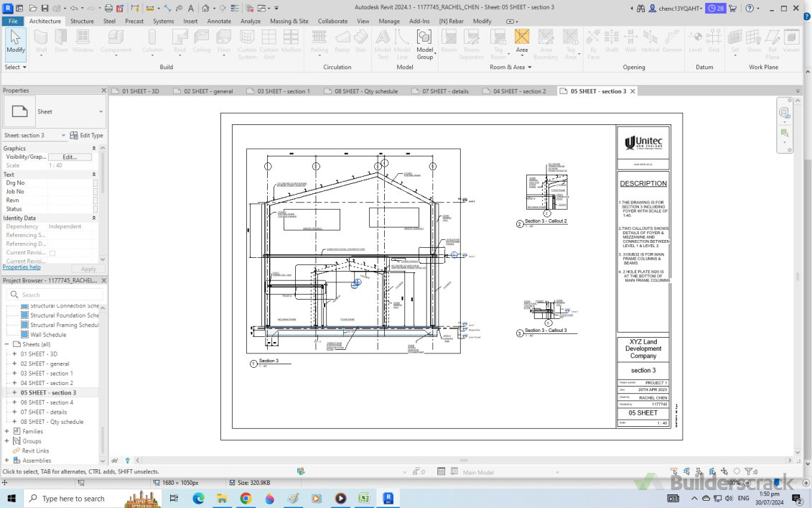Switch to the 08 SHEET - Qty schedule tab
Screen dimensions: 812x508
click(x=365, y=91)
